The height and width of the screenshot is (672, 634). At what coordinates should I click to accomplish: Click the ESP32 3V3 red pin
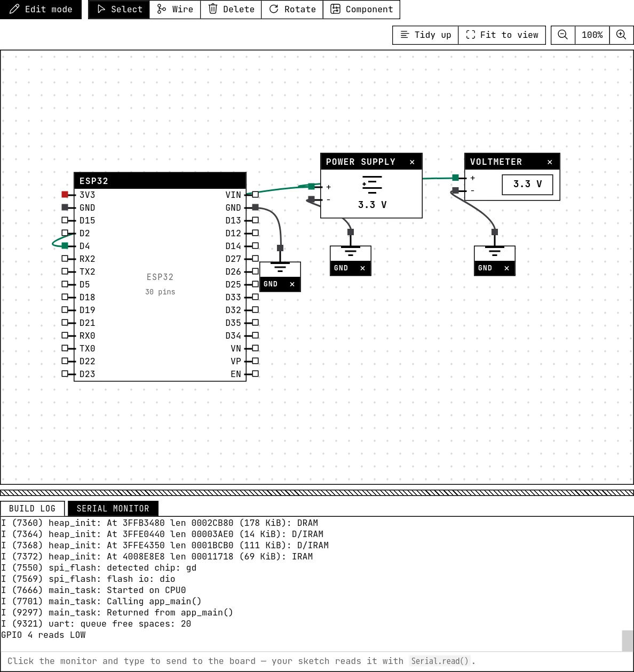point(65,195)
